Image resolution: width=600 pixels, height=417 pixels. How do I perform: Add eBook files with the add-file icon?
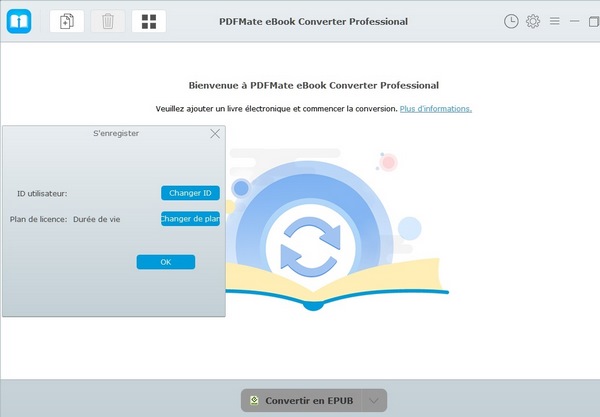click(x=67, y=21)
